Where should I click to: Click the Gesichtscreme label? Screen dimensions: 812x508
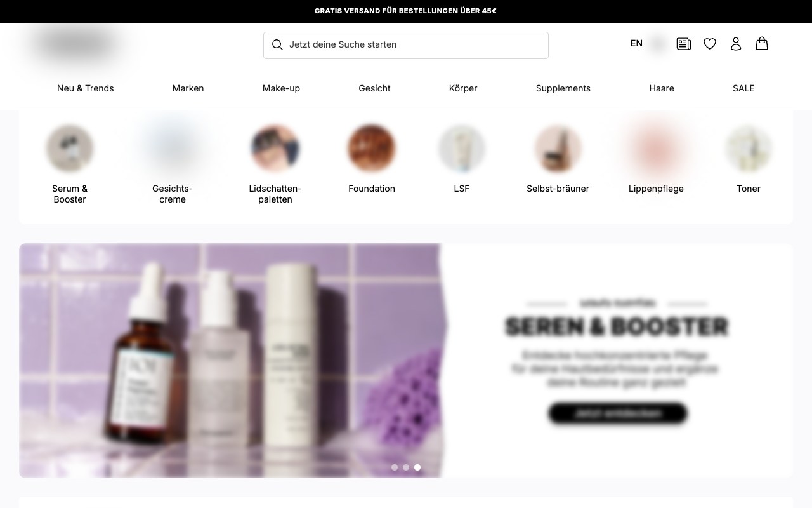(x=173, y=194)
